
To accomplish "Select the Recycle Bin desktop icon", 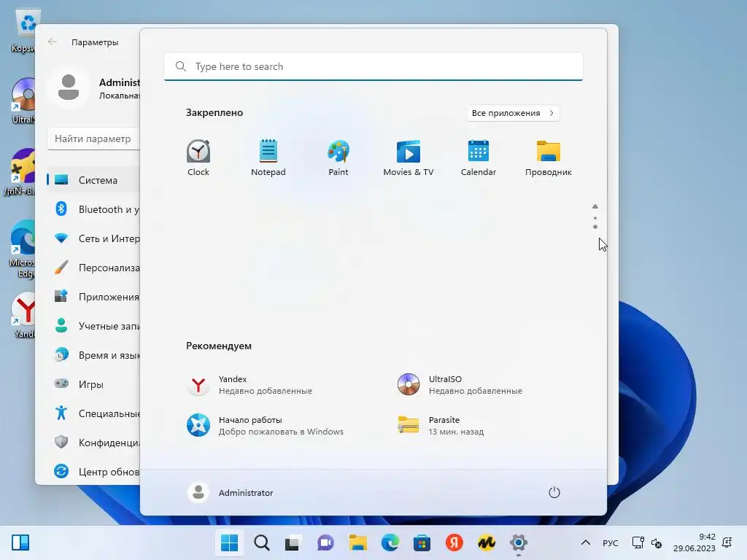I will click(x=23, y=29).
